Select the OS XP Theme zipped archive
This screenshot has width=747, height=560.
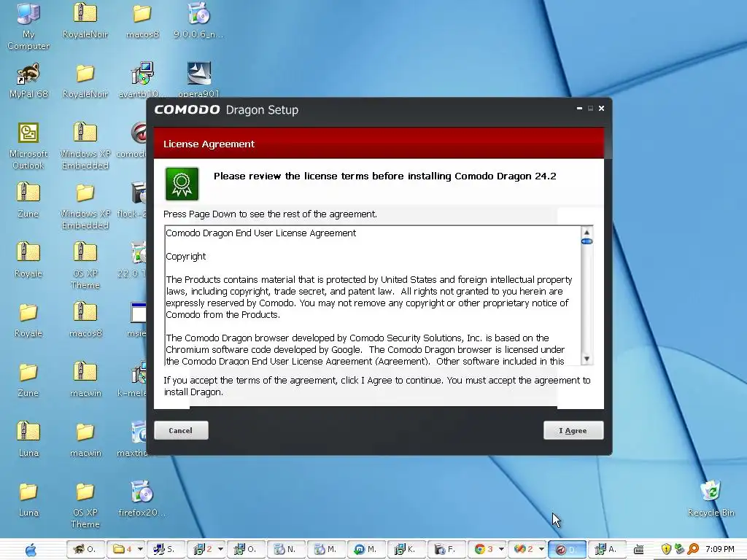85,265
